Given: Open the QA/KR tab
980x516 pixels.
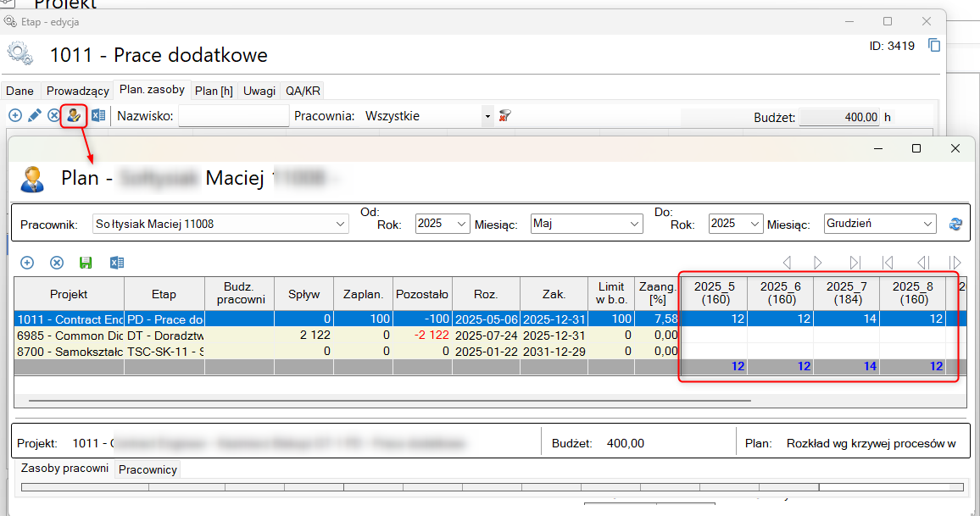Looking at the screenshot, I should click(303, 91).
